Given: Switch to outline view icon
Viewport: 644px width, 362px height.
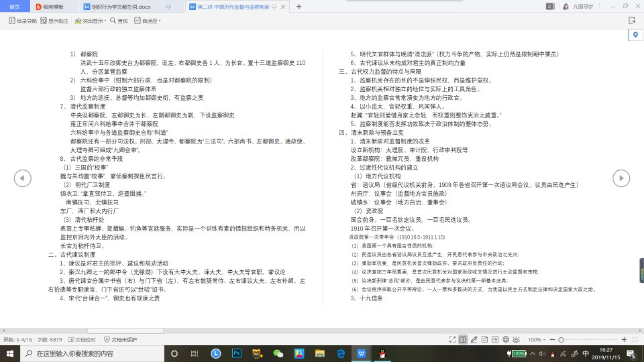Looking at the screenshot, I should (495, 339).
